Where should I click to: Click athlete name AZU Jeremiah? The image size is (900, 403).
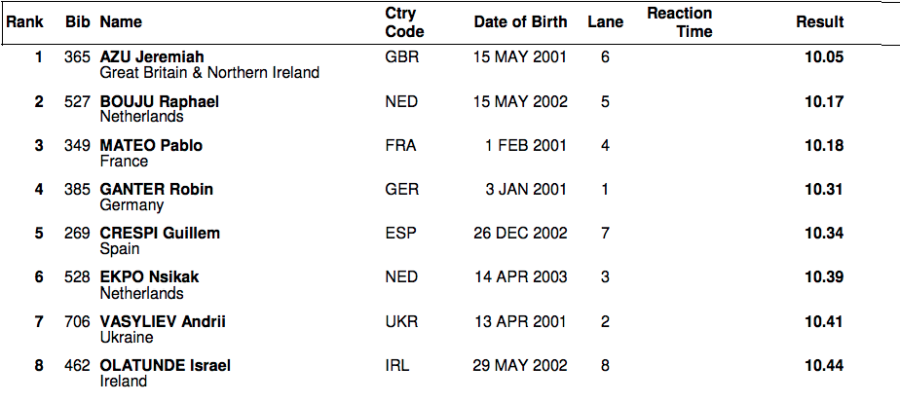pyautogui.click(x=152, y=58)
